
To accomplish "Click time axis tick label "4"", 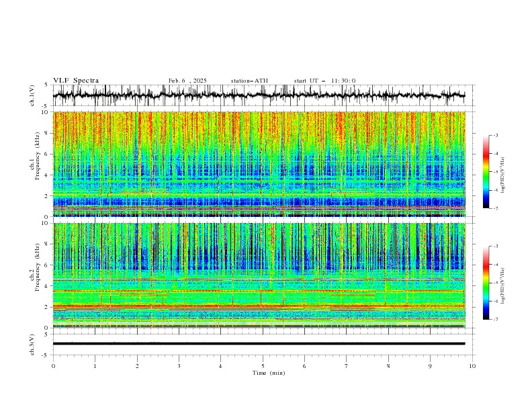I will (x=220, y=366).
